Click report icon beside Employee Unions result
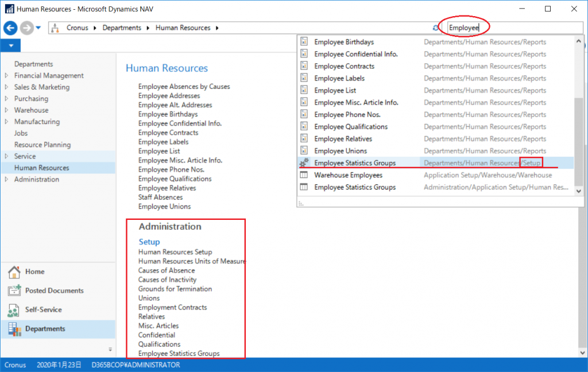 (x=304, y=150)
